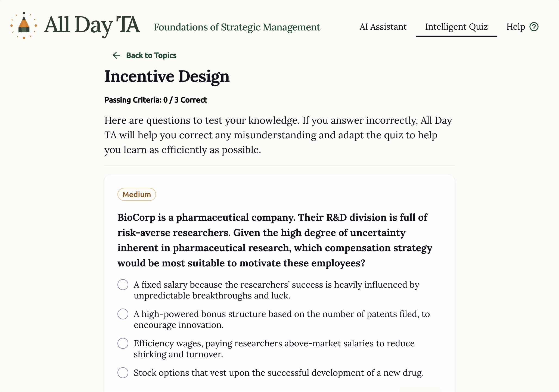559x392 pixels.
Task: Click the Medium difficulty badge
Action: tap(136, 194)
